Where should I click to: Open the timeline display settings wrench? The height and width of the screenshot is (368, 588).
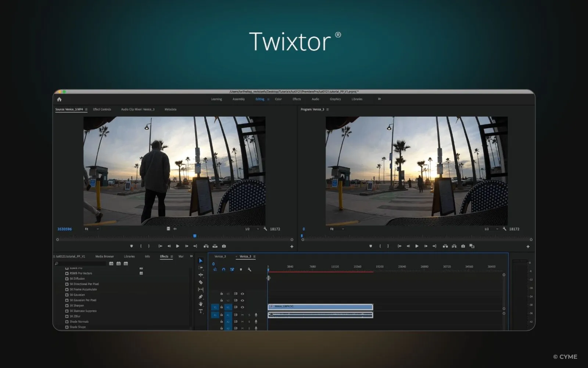pyautogui.click(x=250, y=269)
